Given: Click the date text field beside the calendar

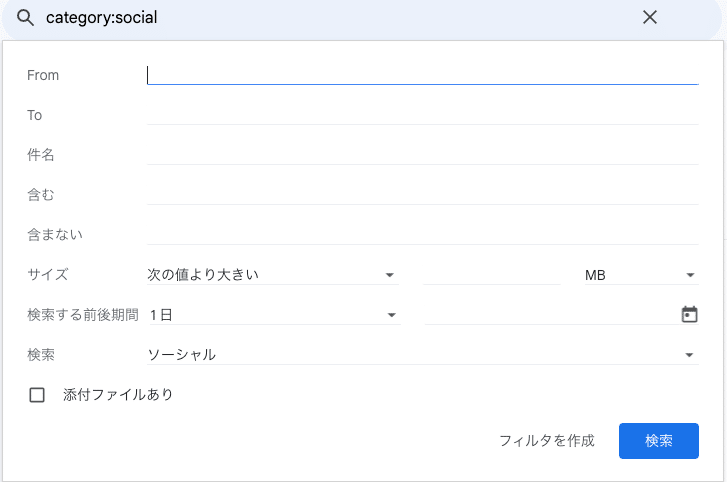Looking at the screenshot, I should 552,315.
